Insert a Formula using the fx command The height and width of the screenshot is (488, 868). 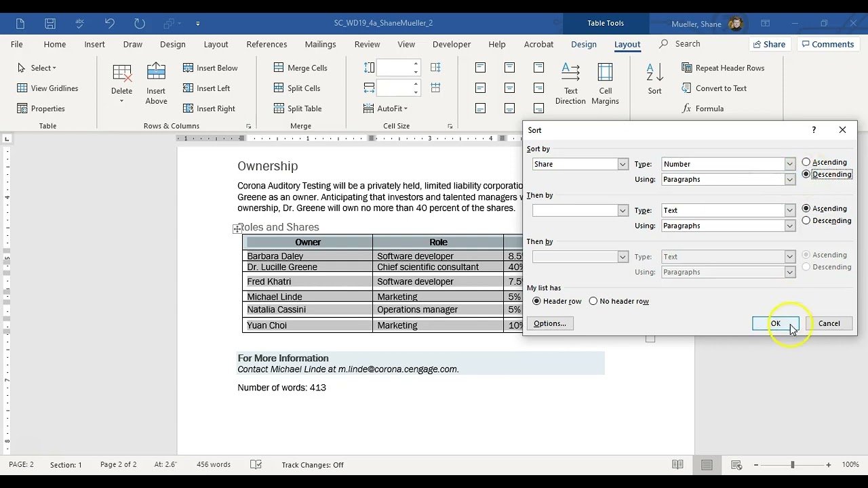point(703,108)
